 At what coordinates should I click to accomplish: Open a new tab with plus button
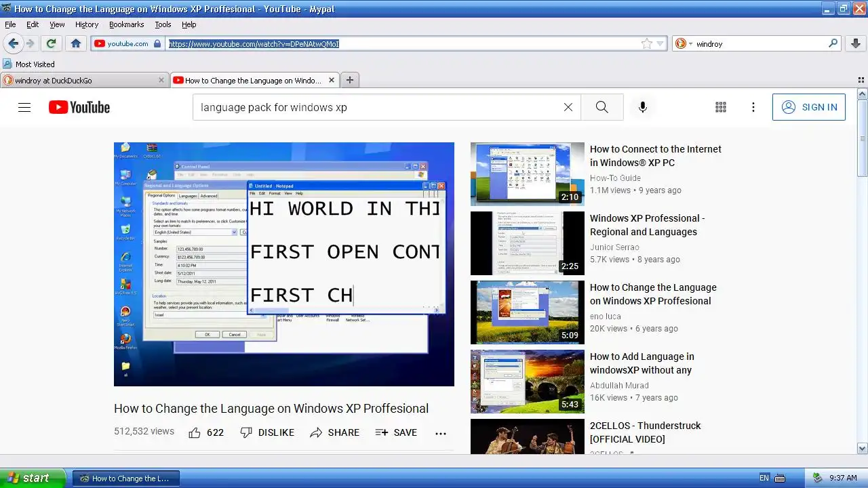(x=350, y=80)
